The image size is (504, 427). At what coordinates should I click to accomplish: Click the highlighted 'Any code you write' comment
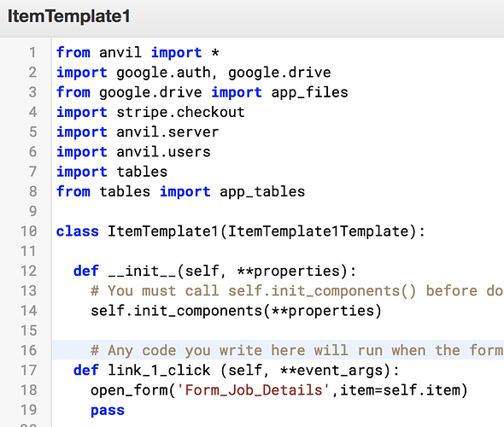(x=296, y=350)
